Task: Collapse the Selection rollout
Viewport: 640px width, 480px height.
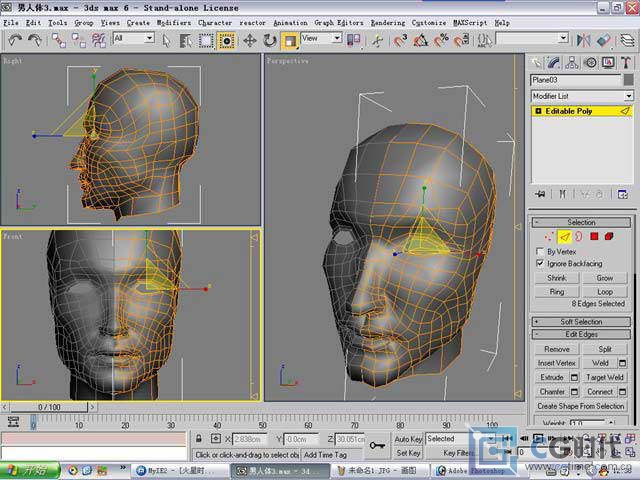Action: pos(581,222)
